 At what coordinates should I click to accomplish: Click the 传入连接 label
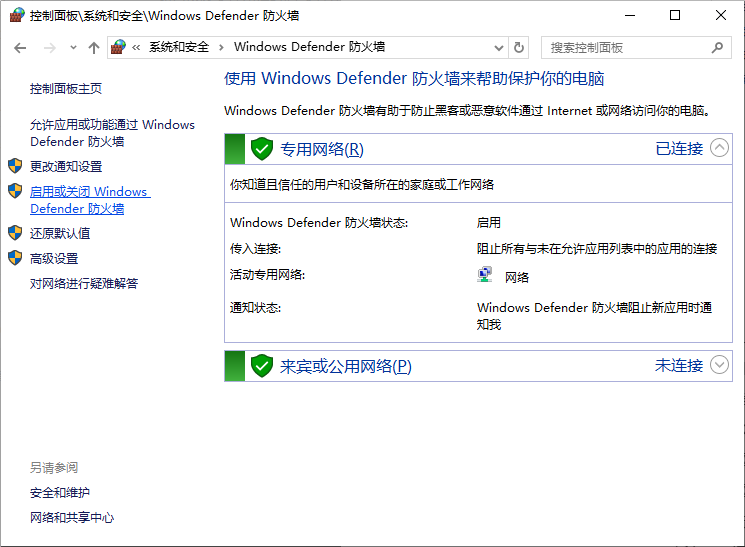tap(256, 249)
